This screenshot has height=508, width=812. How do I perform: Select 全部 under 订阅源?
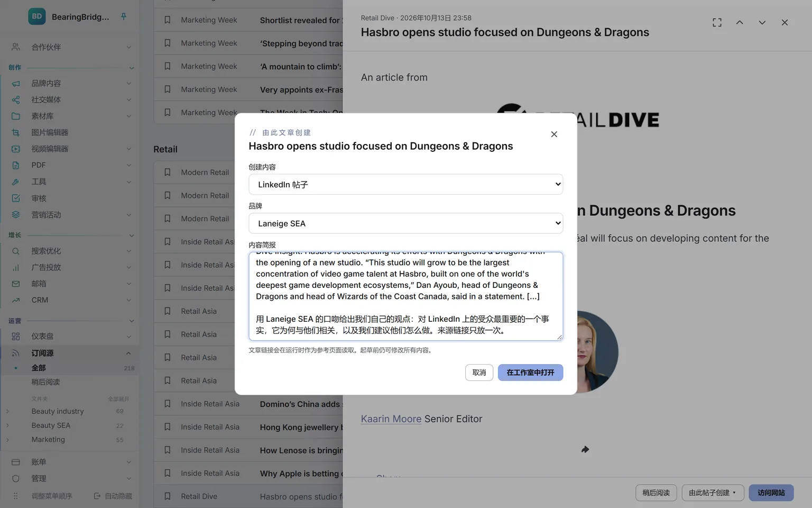tap(39, 368)
